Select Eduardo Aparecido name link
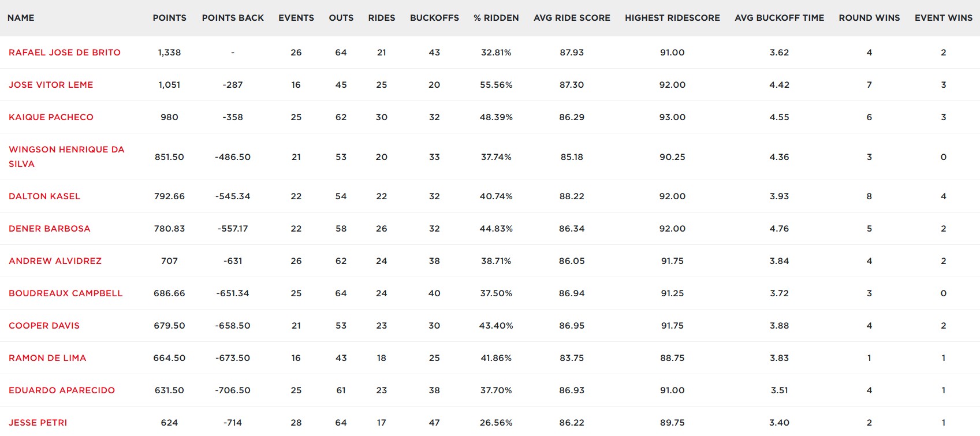 pos(62,390)
